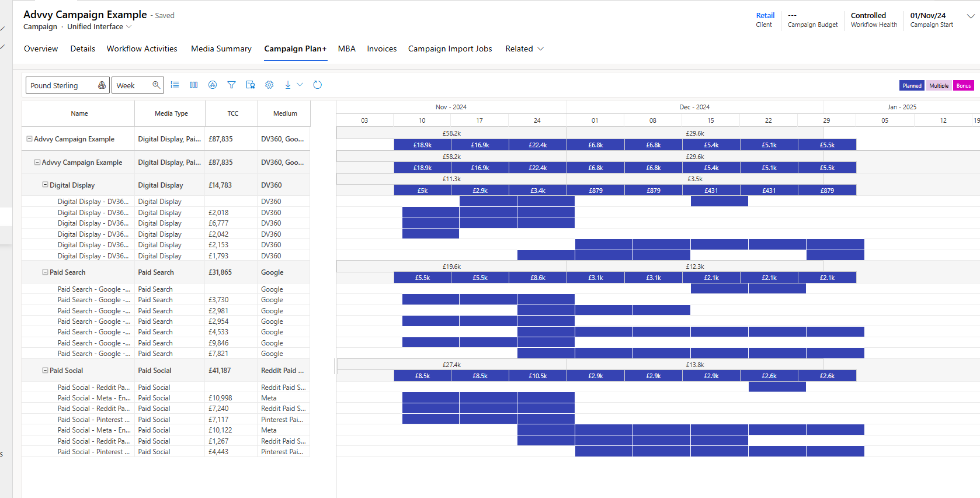Click the Week zoom level field
980x498 pixels.
(133, 85)
